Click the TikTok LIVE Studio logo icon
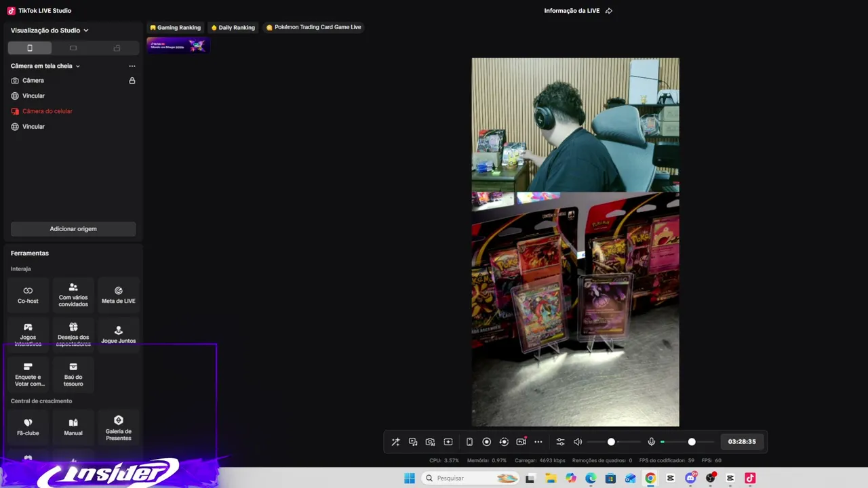868x488 pixels. point(11,11)
